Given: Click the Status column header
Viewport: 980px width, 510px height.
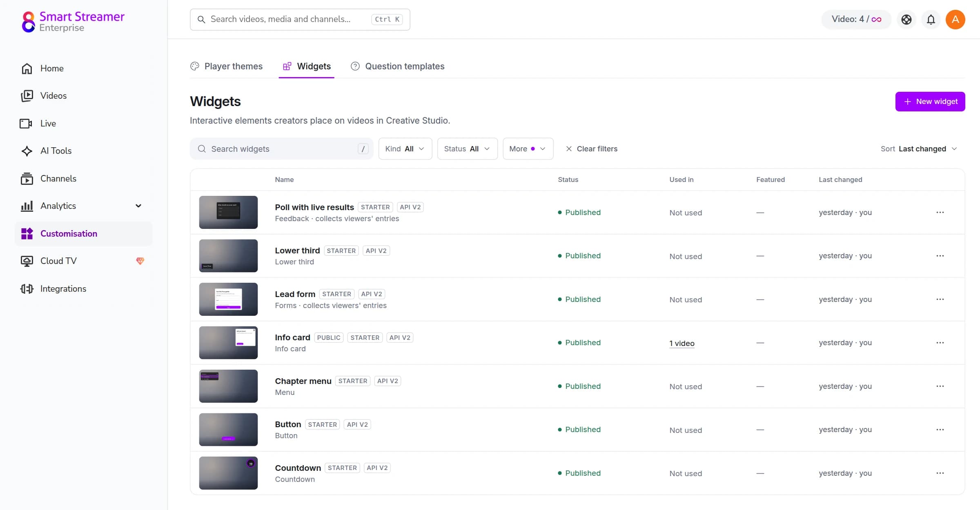Looking at the screenshot, I should coord(568,180).
